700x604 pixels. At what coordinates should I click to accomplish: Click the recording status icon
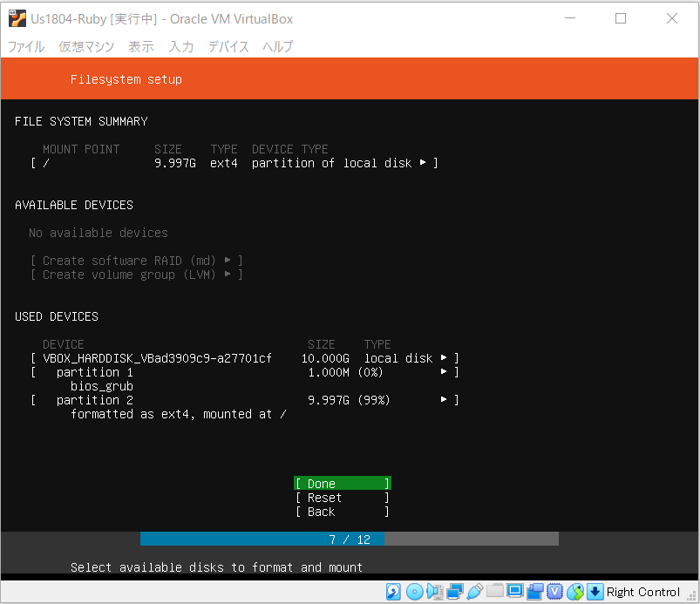click(535, 592)
